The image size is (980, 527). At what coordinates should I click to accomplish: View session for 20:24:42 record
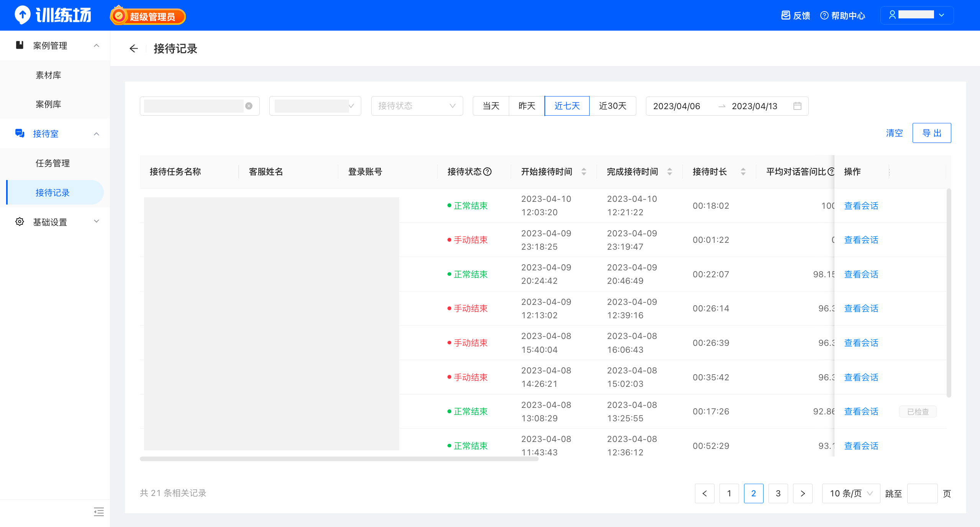pyautogui.click(x=861, y=274)
